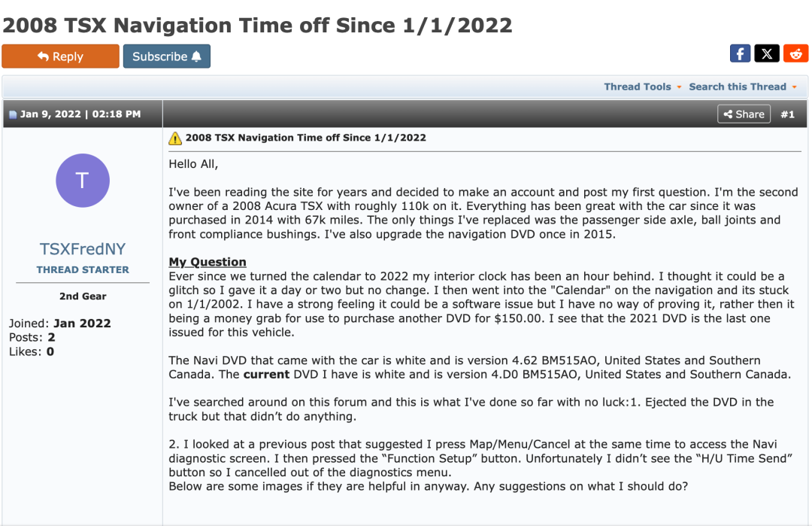Open TSXFredNY's purple avatar
Viewport: 812px width, 526px height.
click(x=83, y=181)
